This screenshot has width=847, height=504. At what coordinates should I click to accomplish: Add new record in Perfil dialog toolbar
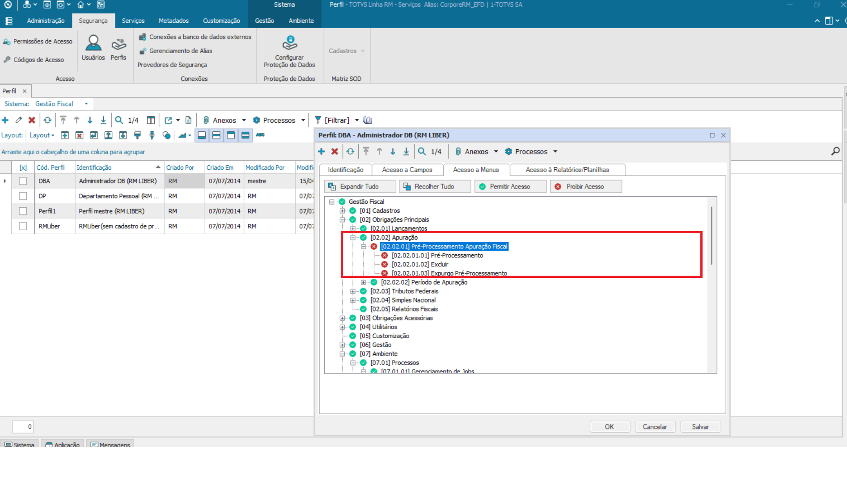(321, 151)
